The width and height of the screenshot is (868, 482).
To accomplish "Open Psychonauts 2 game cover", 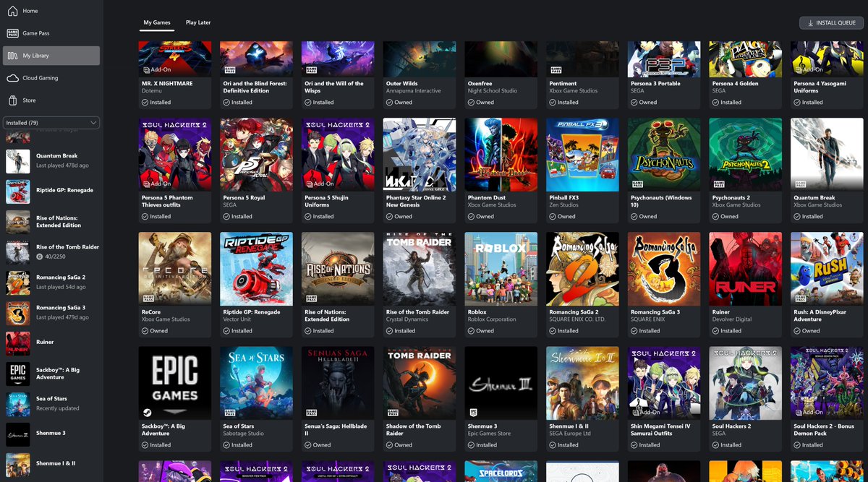I will click(x=746, y=155).
